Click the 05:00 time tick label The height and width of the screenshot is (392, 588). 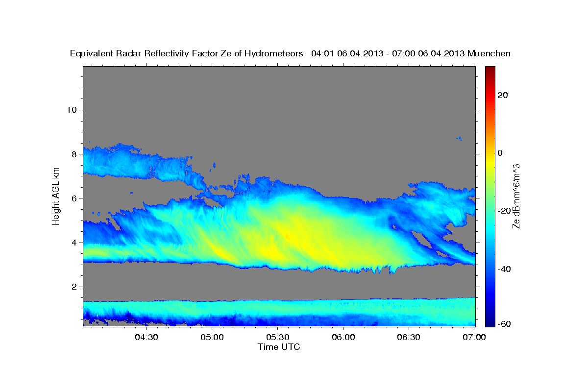213,338
